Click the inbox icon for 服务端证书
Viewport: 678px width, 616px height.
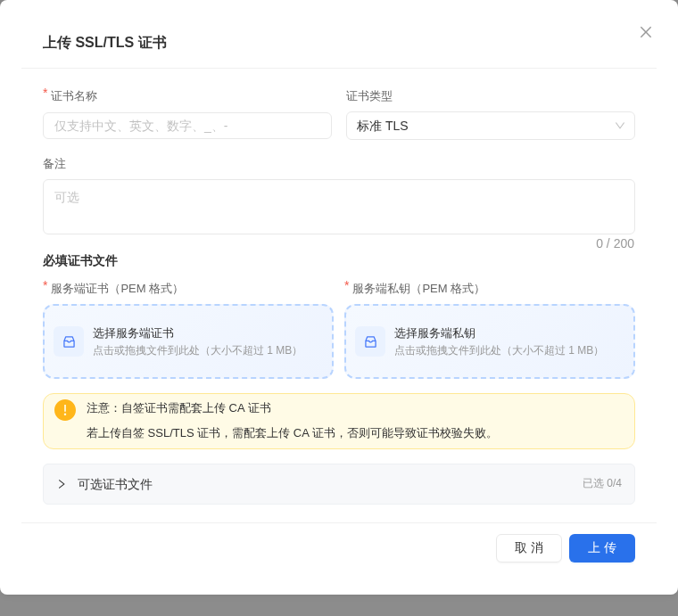tap(69, 341)
